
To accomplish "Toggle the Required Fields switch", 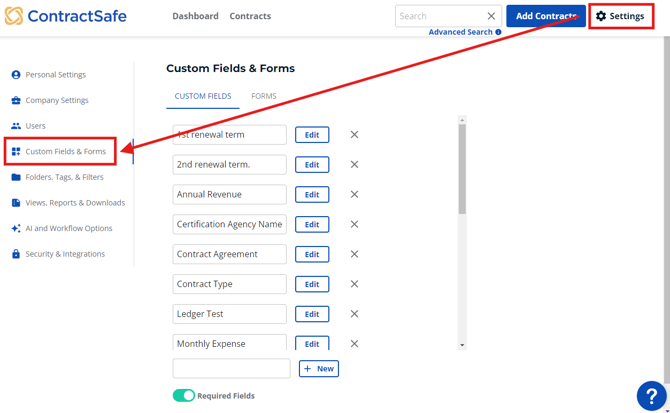I will pos(184,396).
